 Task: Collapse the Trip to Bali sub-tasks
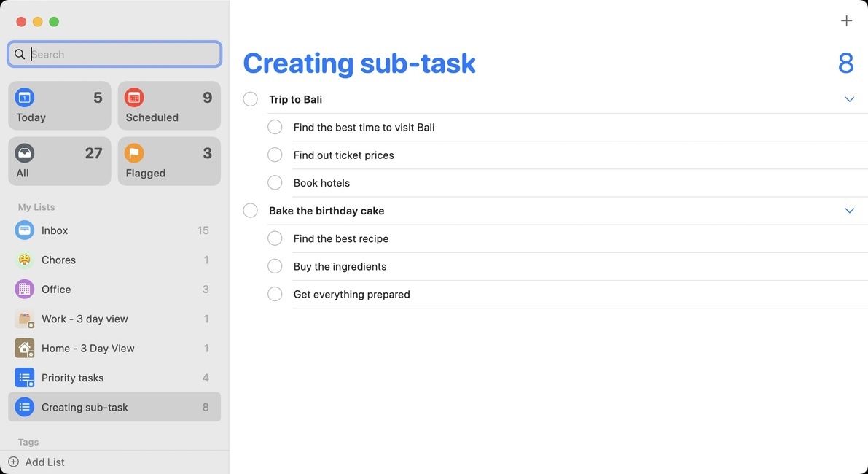(849, 98)
